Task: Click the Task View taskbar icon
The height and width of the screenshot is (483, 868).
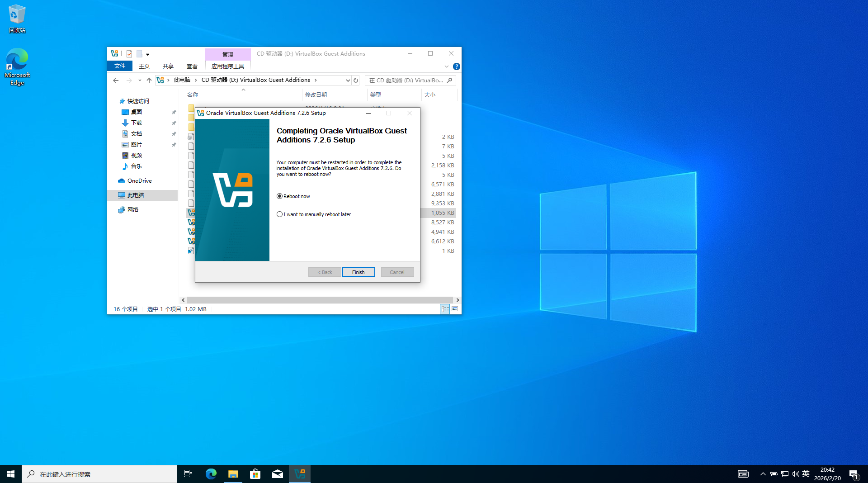Action: tap(188, 474)
